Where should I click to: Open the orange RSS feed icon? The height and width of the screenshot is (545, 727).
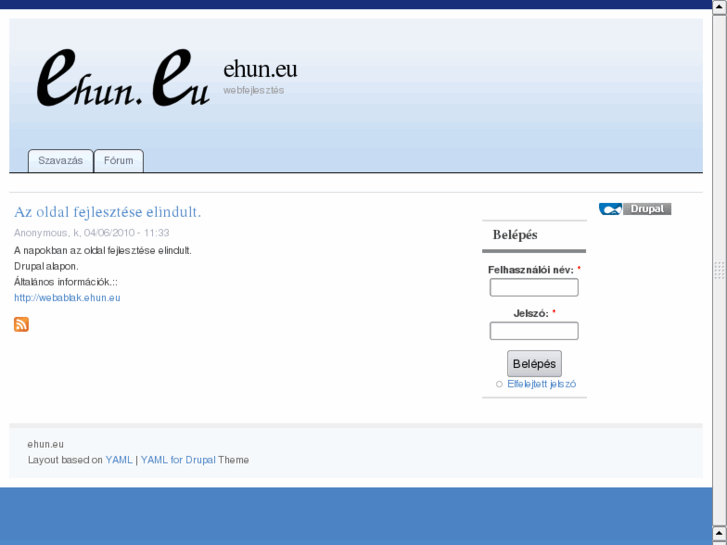[x=21, y=324]
